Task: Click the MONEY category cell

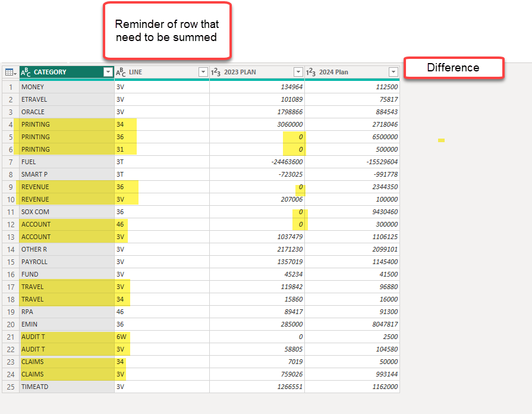Action: pyautogui.click(x=67, y=87)
